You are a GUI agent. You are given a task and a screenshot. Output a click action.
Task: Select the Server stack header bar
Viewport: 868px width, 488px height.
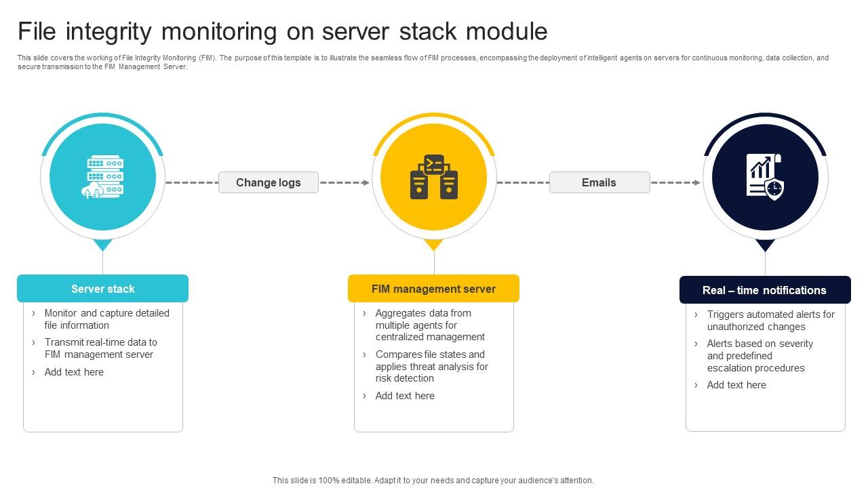tap(103, 288)
